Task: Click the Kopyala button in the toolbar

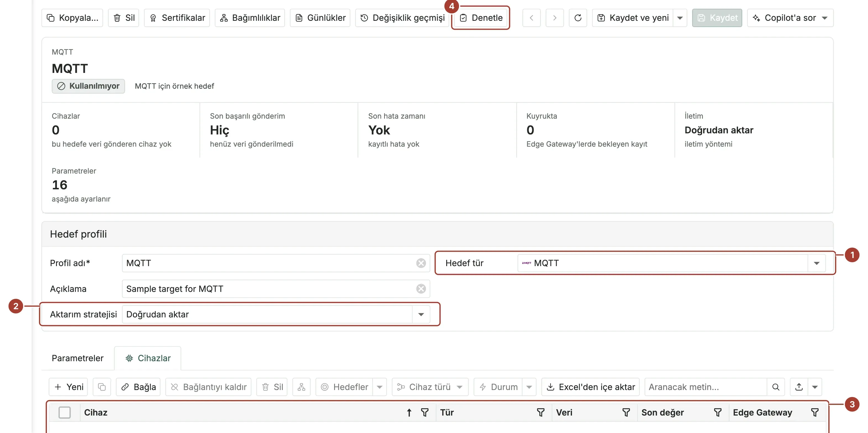Action: (x=72, y=18)
